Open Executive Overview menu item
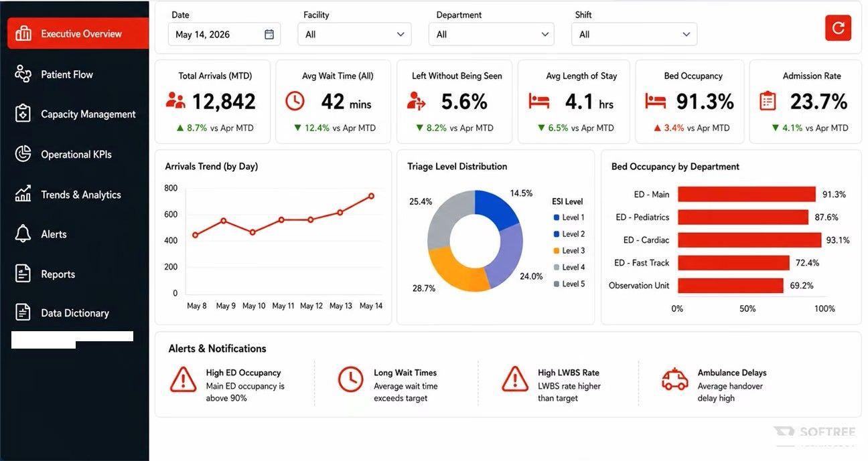This screenshot has height=461, width=868. [78, 33]
